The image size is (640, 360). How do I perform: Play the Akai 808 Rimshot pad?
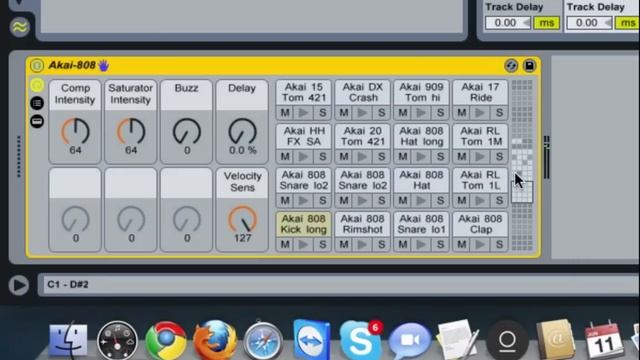pyautogui.click(x=362, y=244)
